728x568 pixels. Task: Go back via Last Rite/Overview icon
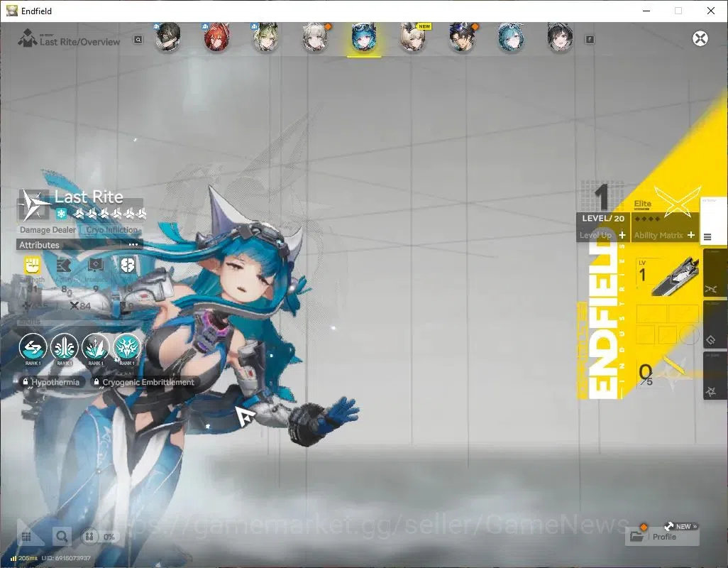[28, 38]
